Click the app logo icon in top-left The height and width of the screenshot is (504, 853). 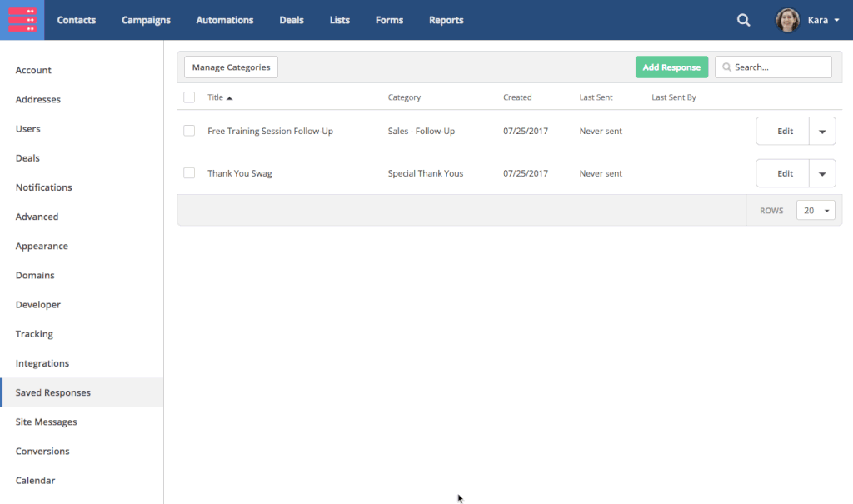(x=22, y=20)
